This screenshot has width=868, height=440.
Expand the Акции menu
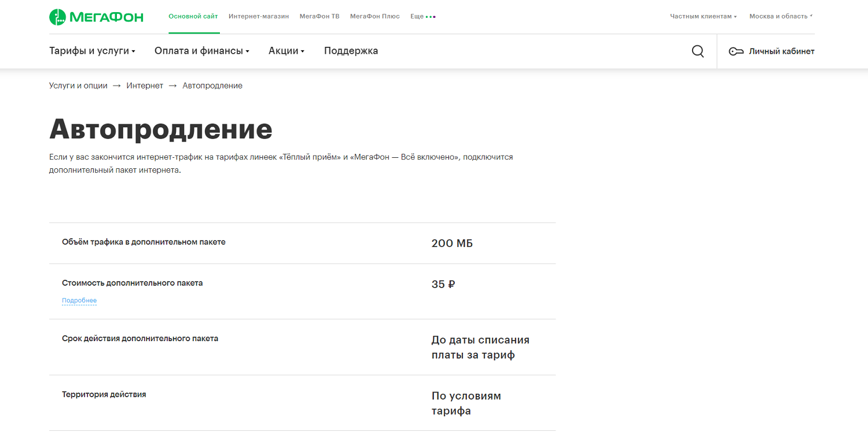pos(286,51)
